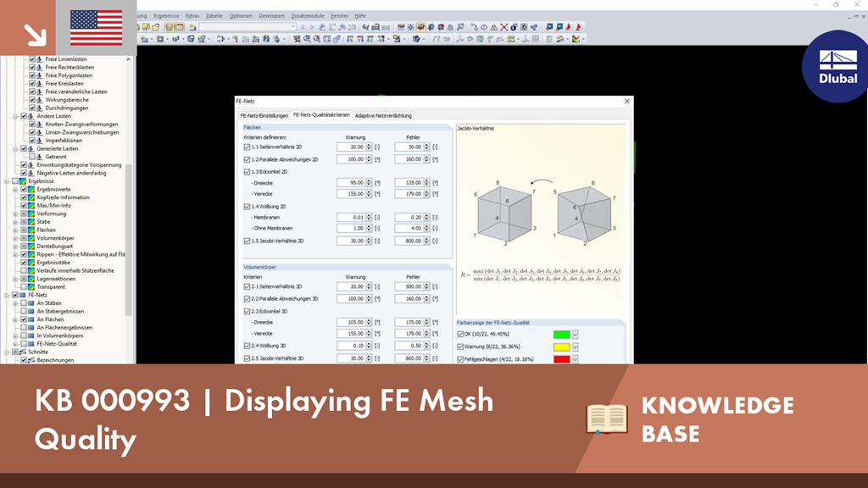868x488 pixels.
Task: Collapse the FE-Netz tree node
Action: tap(7, 295)
